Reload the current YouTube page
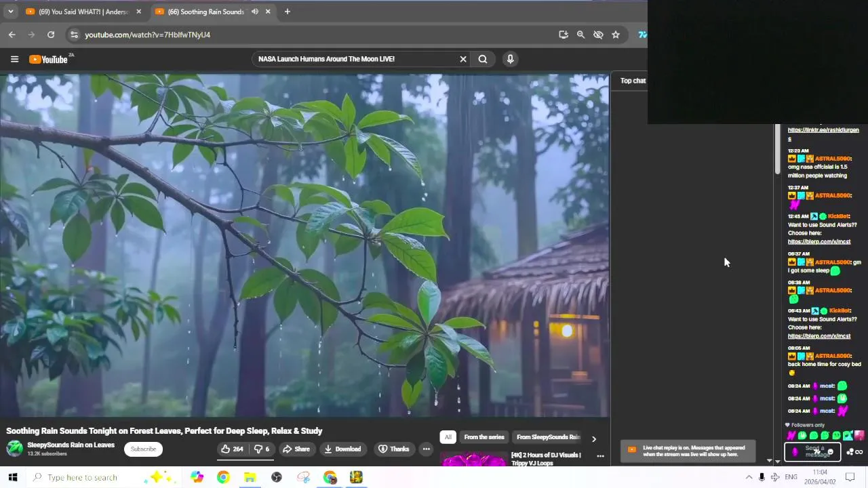Image resolution: width=868 pixels, height=488 pixels. coord(51,35)
